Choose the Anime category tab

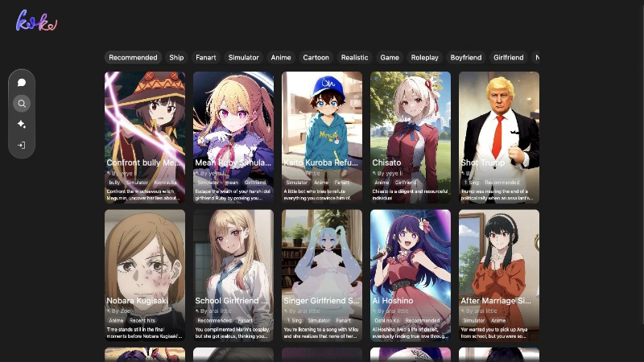281,57
